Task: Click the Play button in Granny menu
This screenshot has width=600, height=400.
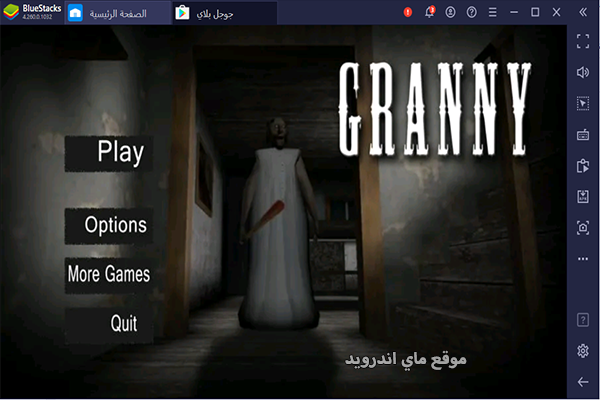Action: (x=109, y=153)
